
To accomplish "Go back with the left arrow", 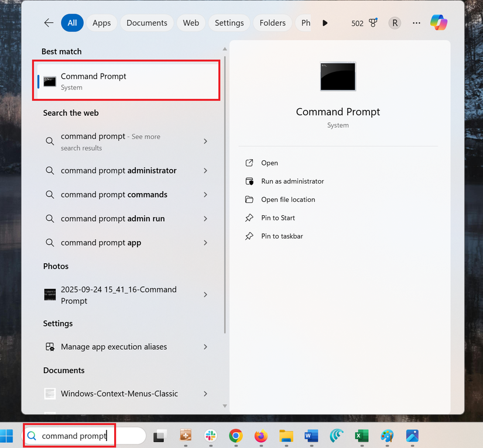I will [49, 23].
